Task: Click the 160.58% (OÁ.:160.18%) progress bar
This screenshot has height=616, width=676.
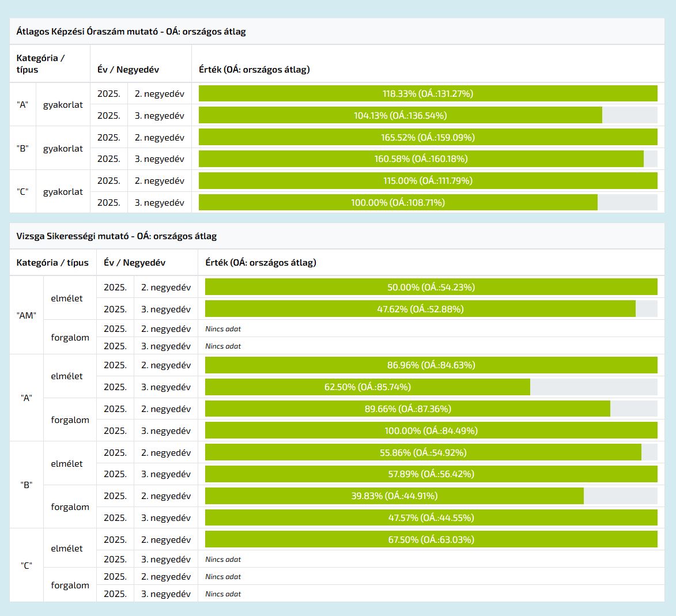Action: point(421,159)
